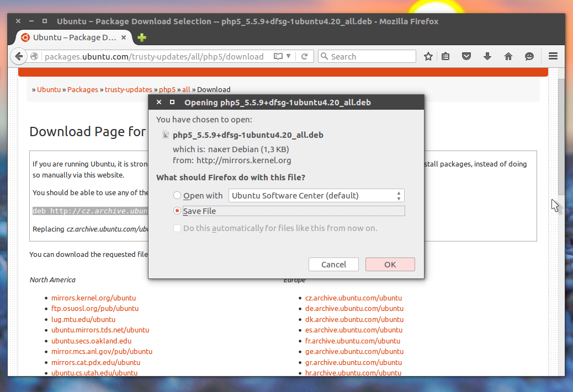Click the deb file icon in dialog
The height and width of the screenshot is (392, 573).
pyautogui.click(x=166, y=135)
